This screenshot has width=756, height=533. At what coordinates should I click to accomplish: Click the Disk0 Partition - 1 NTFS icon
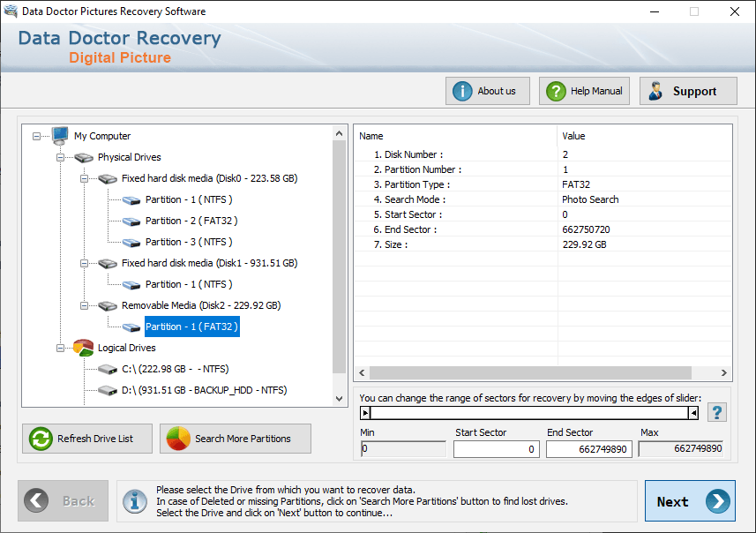(x=131, y=200)
